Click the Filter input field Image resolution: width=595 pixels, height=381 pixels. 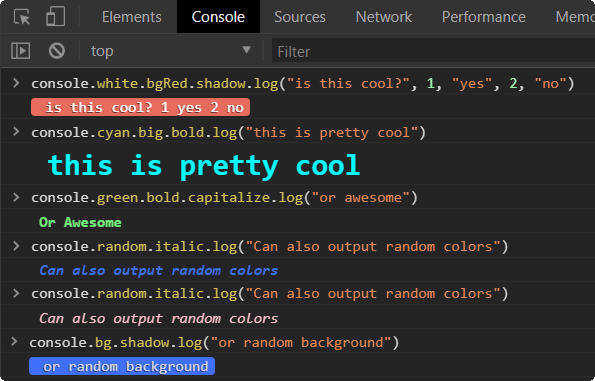[433, 51]
